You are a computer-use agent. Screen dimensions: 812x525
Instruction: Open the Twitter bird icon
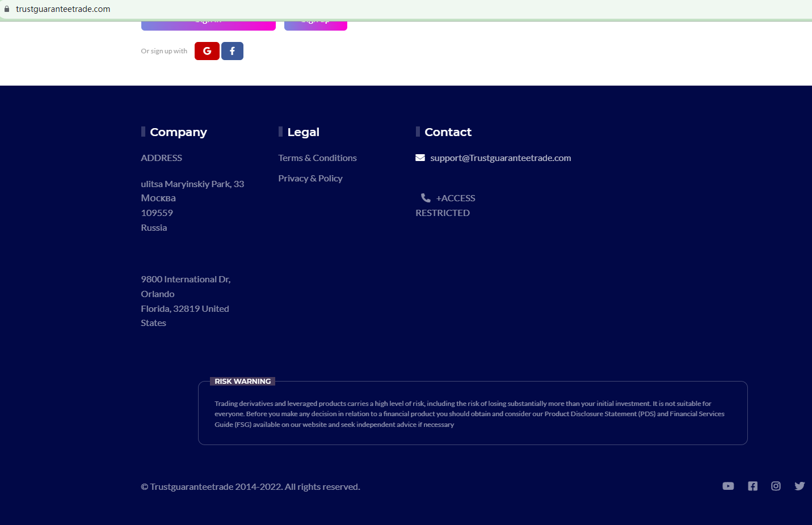point(800,486)
